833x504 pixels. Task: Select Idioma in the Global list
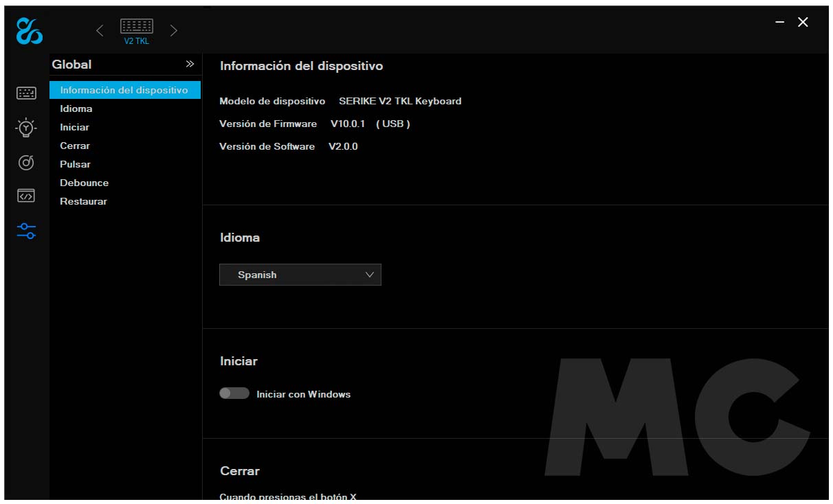[x=76, y=108]
